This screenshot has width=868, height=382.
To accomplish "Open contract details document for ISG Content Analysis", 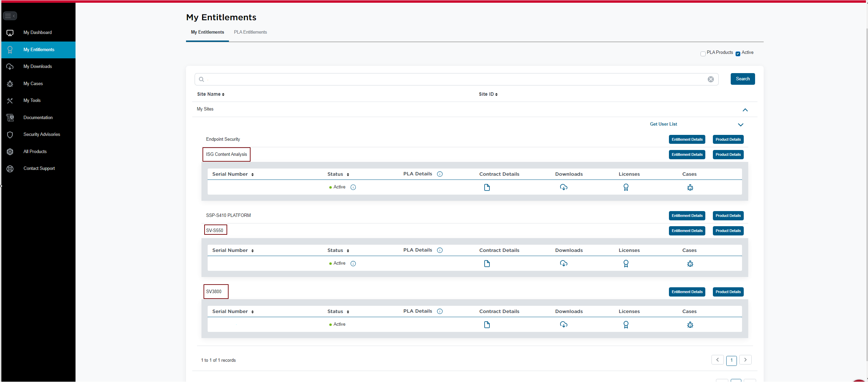I will point(487,187).
